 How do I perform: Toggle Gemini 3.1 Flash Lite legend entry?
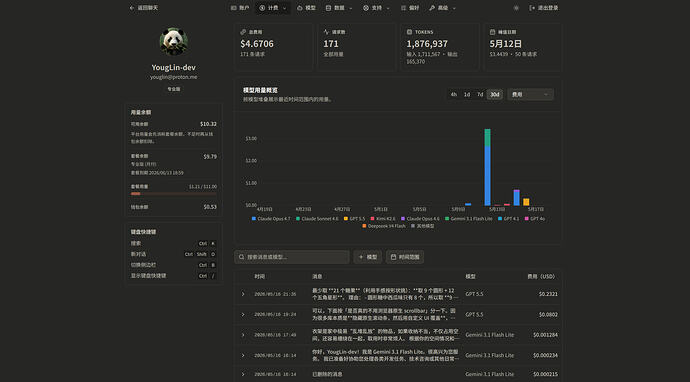(x=469, y=219)
